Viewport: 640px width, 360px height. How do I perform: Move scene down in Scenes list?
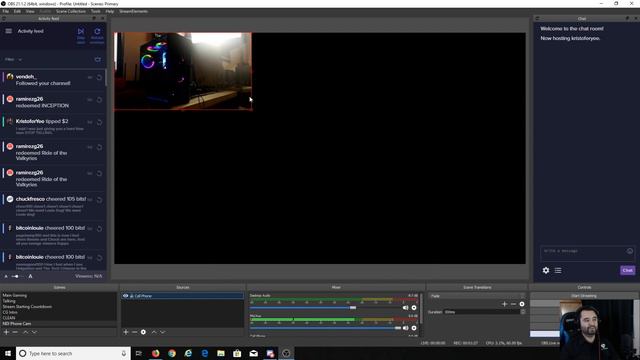click(x=34, y=332)
